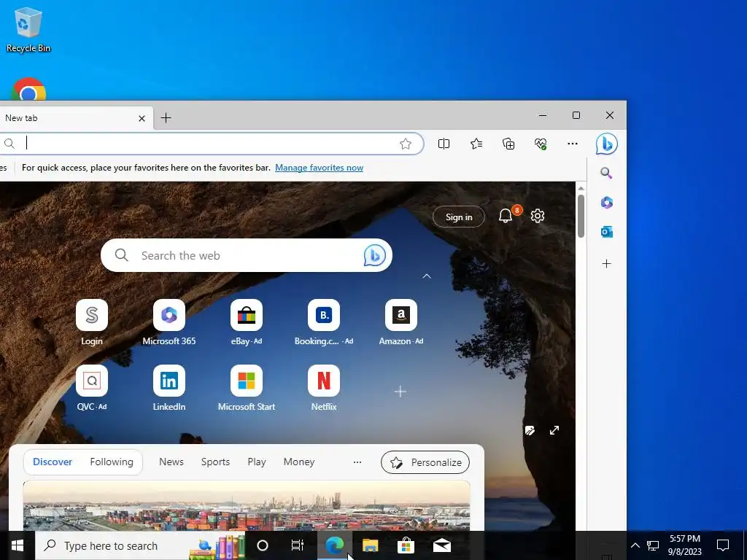Close the New tab tab

(x=142, y=119)
